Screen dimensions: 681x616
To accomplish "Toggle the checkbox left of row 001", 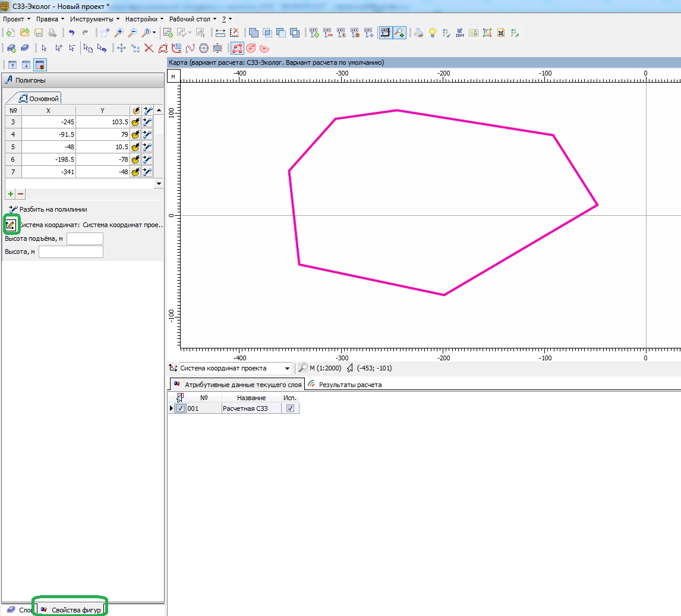I will 181,408.
